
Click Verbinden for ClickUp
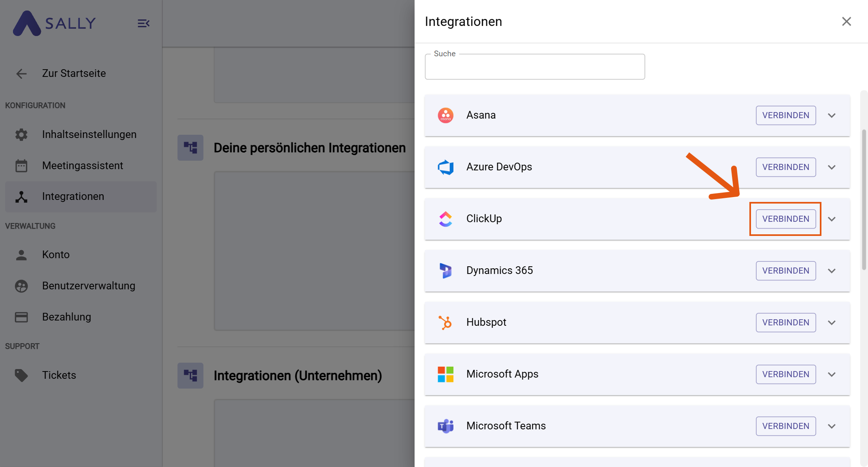pos(786,219)
